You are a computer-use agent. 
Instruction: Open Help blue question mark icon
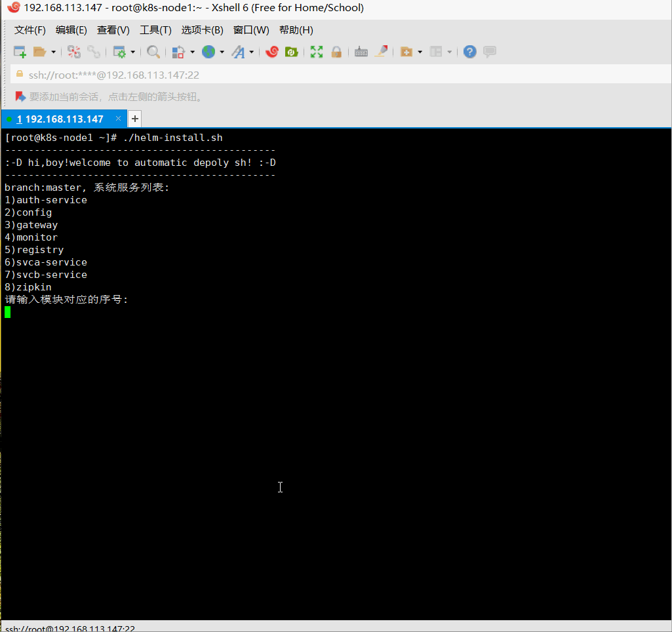click(469, 52)
